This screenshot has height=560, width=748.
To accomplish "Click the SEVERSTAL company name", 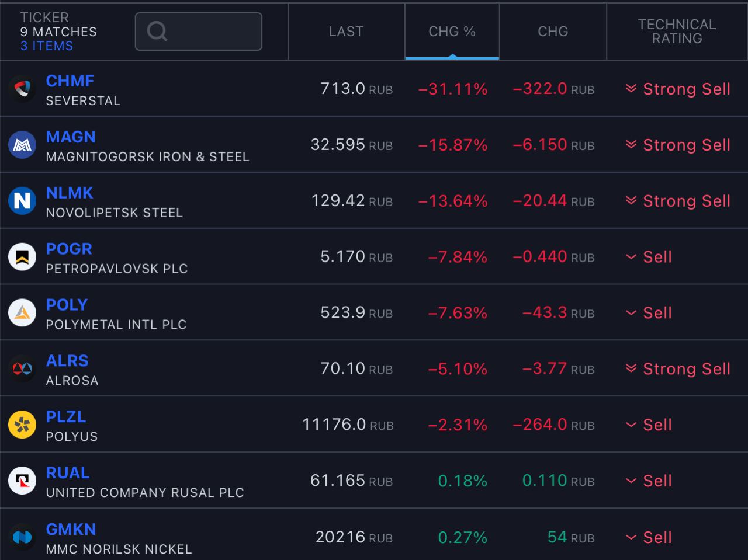I will [x=83, y=101].
